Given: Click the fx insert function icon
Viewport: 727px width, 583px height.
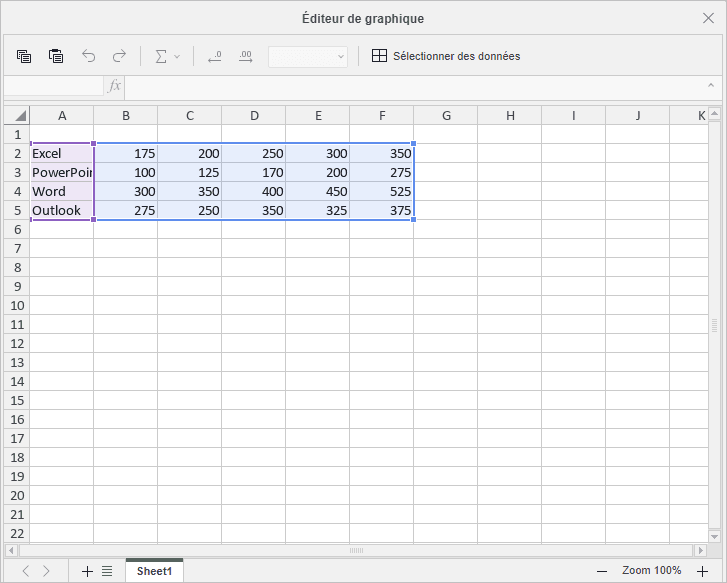Looking at the screenshot, I should point(115,86).
